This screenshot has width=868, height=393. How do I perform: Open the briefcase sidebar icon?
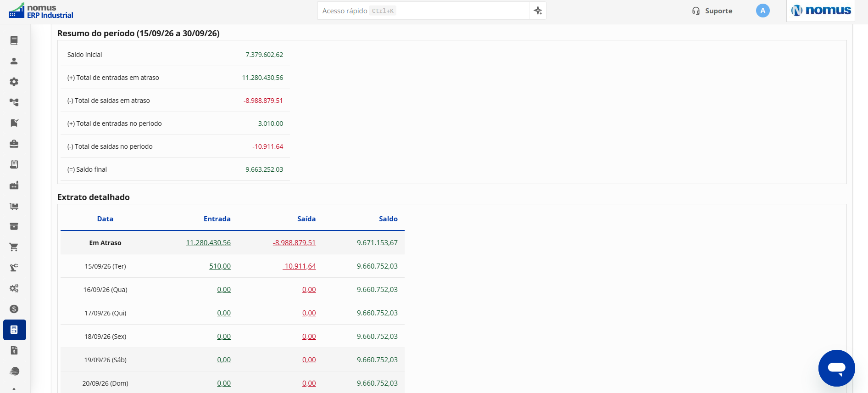coord(14,144)
